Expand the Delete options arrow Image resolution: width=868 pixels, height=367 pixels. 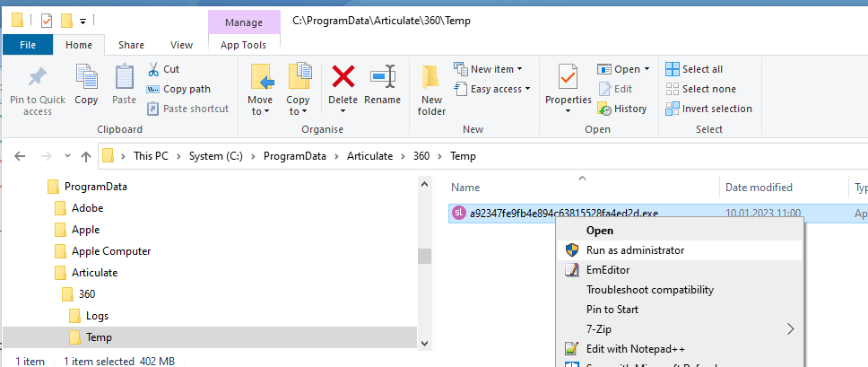click(x=343, y=111)
